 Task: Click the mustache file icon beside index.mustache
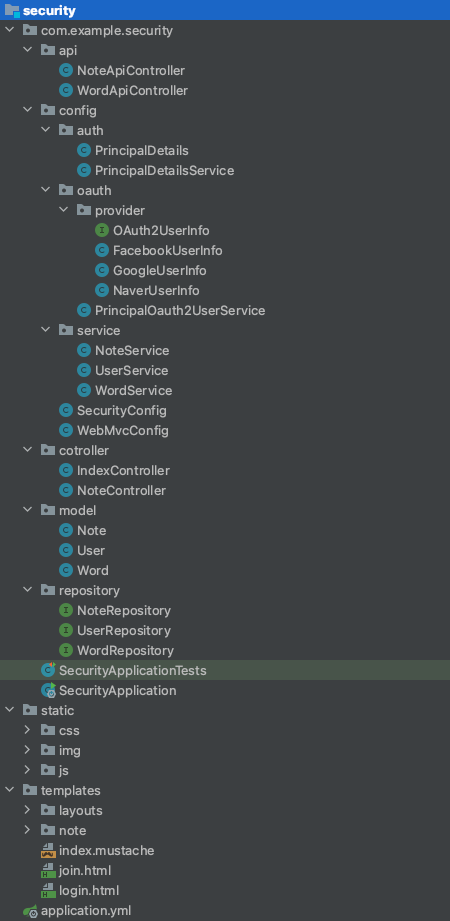point(48,850)
